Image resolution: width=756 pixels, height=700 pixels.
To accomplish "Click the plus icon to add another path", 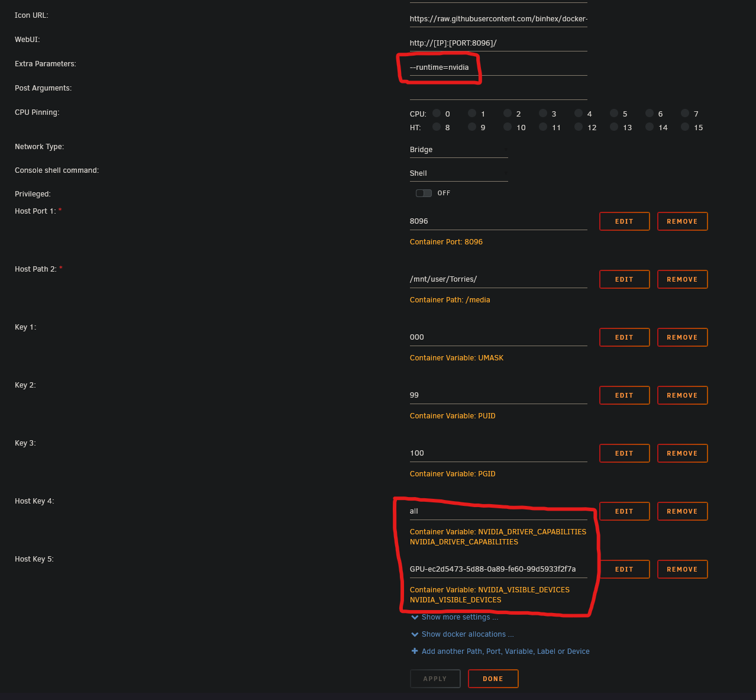I will coord(415,651).
